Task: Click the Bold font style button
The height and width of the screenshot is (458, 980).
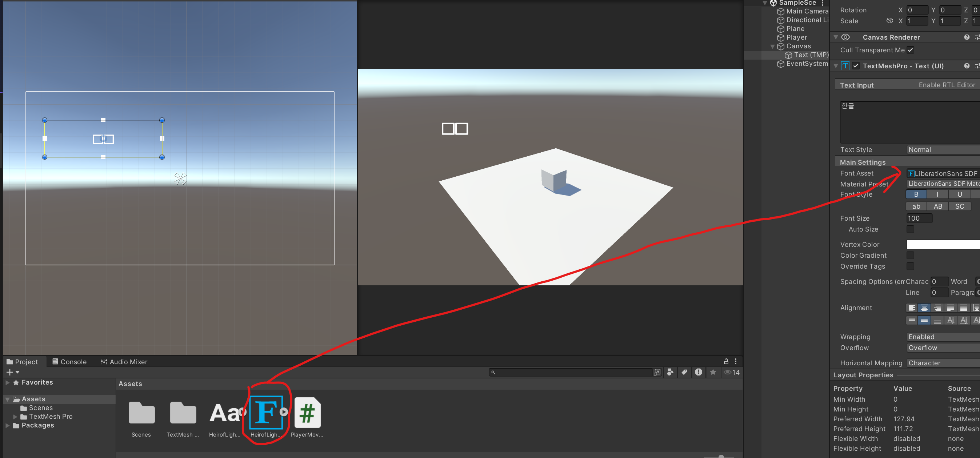Action: (x=916, y=194)
